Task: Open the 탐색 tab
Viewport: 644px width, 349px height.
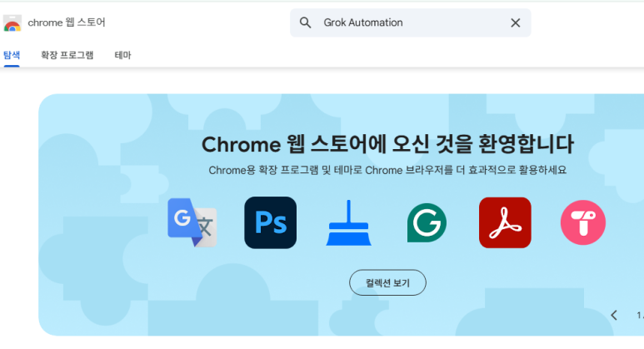Action: pyautogui.click(x=12, y=55)
